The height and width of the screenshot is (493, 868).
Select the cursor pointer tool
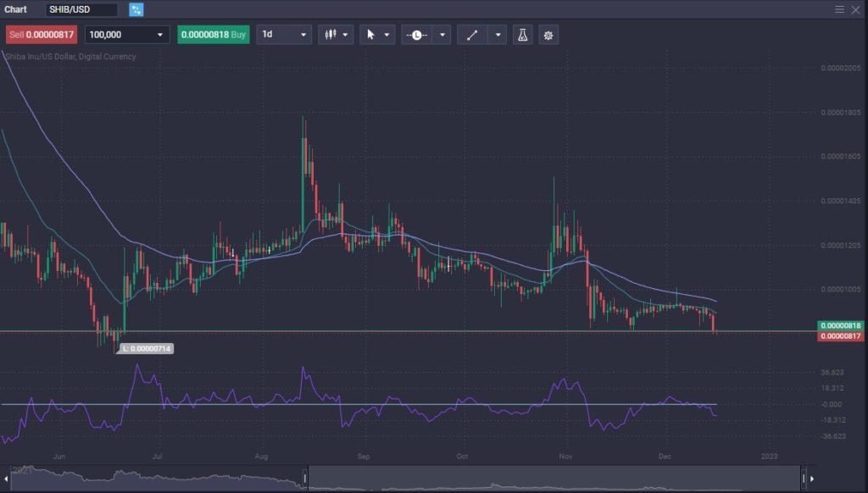click(370, 35)
